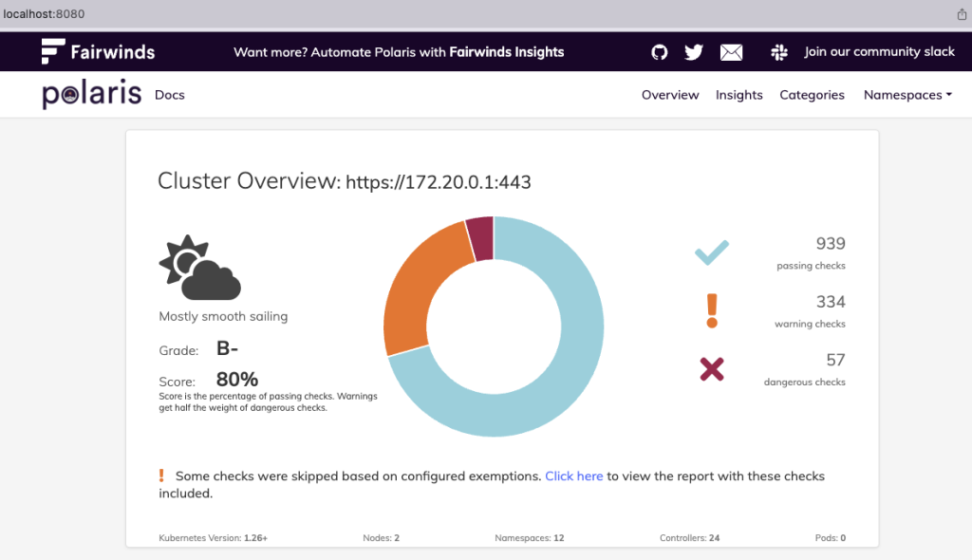Expand the Namespaces dropdown menu

[907, 95]
